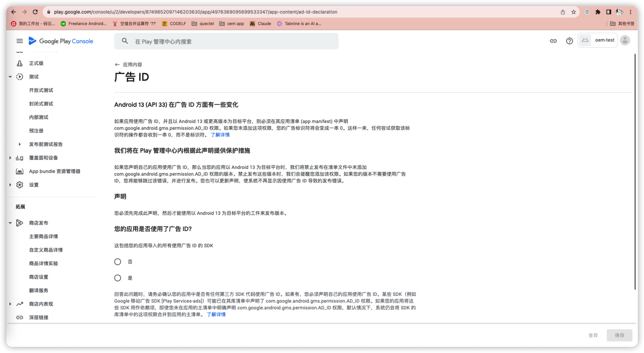Open 封闭式测试 menu item
Image resolution: width=644 pixels, height=353 pixels.
point(41,104)
